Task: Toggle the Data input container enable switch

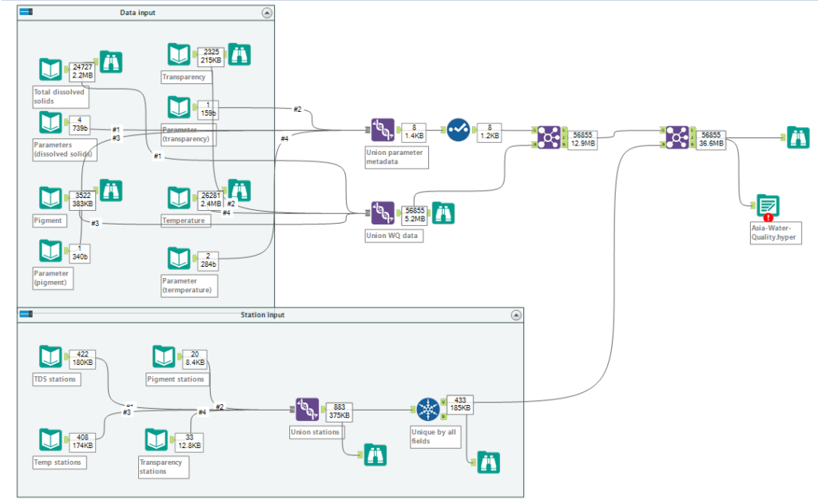Action: (x=26, y=11)
